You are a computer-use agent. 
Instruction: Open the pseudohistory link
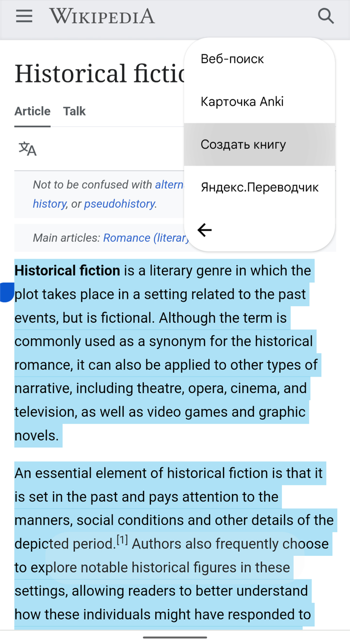coord(119,204)
